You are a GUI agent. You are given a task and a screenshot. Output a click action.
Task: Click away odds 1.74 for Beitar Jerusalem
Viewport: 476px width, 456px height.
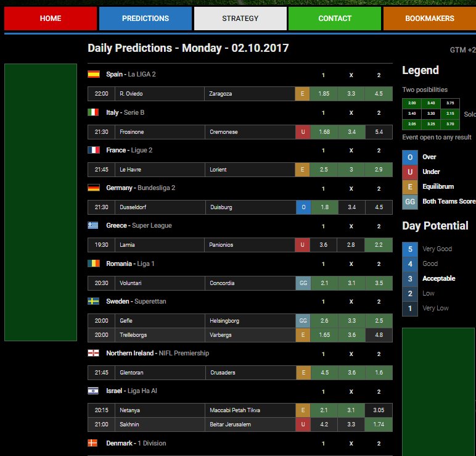pos(379,425)
